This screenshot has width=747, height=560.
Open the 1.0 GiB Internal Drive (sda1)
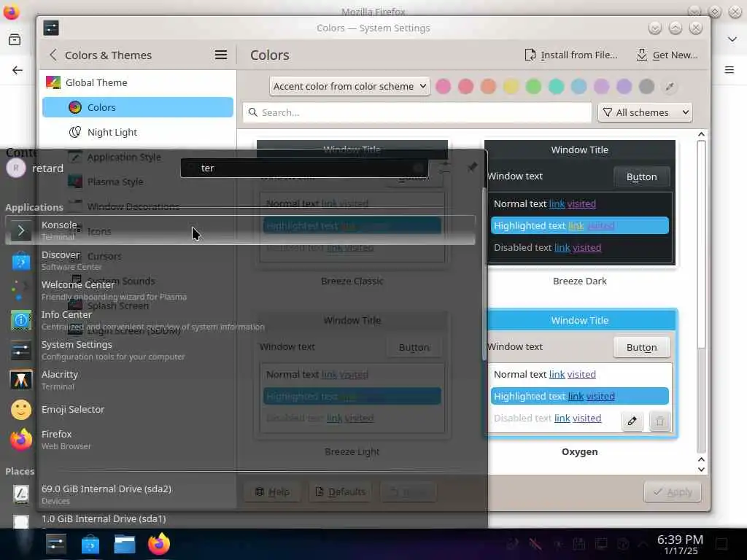[240, 520]
